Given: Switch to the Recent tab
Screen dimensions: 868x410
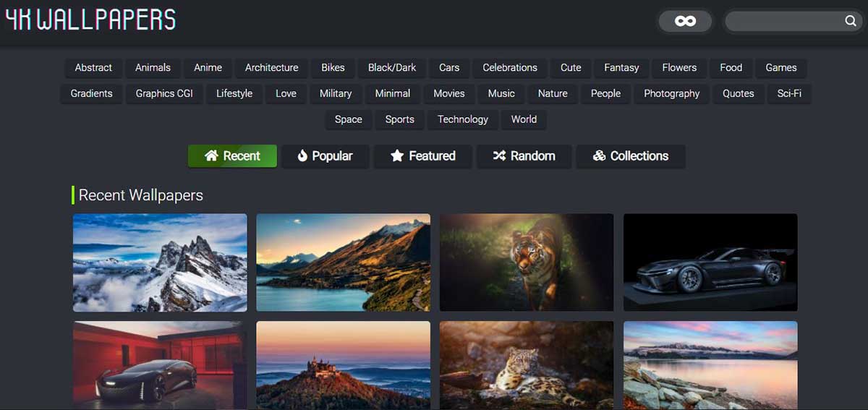Looking at the screenshot, I should coord(232,156).
